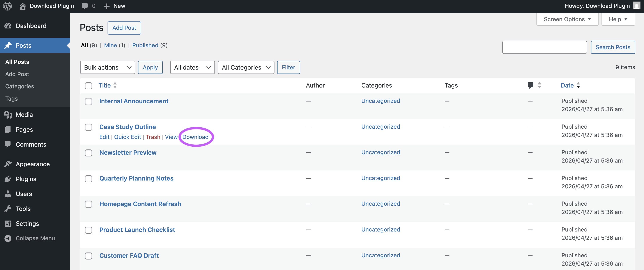Open the All Categories dropdown

point(246,67)
